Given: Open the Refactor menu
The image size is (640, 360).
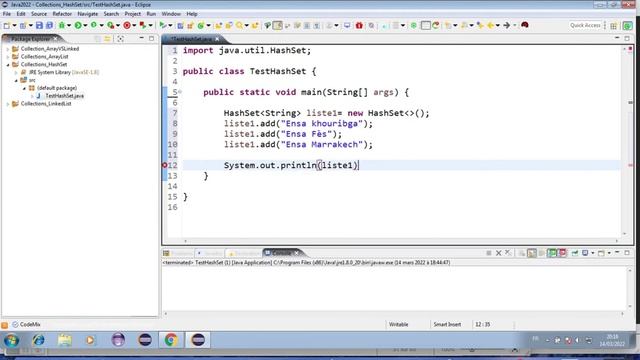Looking at the screenshot, I should (62, 14).
